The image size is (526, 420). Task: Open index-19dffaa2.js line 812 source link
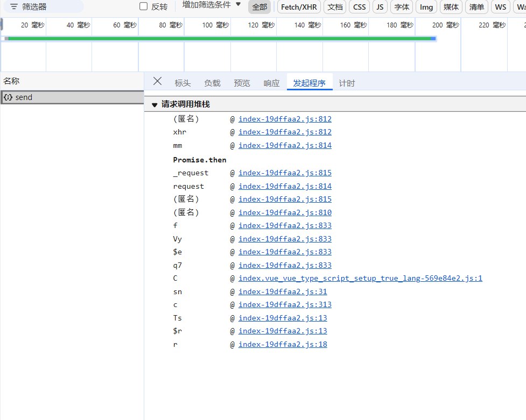coord(285,119)
